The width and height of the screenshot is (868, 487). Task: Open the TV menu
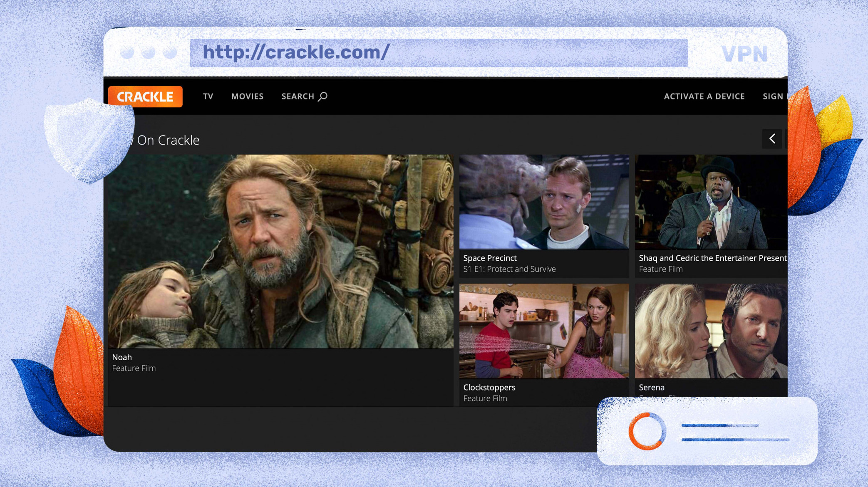[208, 96]
